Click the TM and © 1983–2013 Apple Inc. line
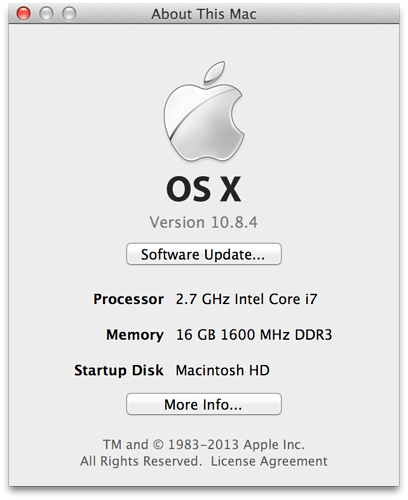Viewport: 408px width, 500px height. [x=204, y=445]
